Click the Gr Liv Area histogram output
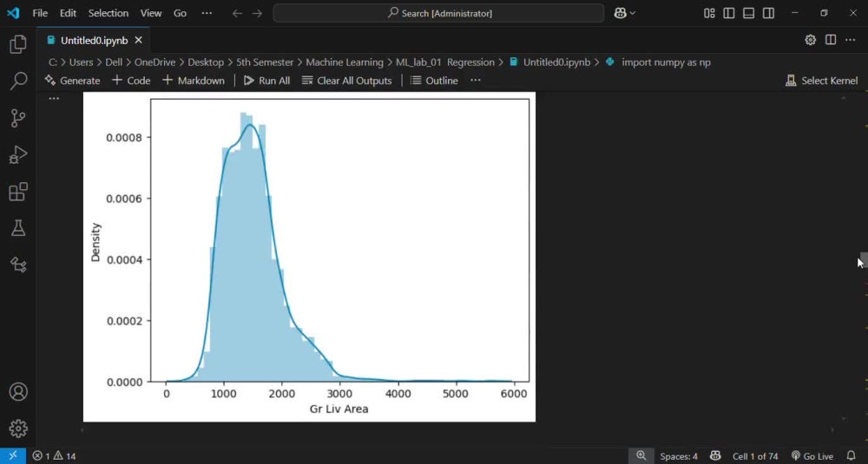The image size is (868, 464). point(309,257)
